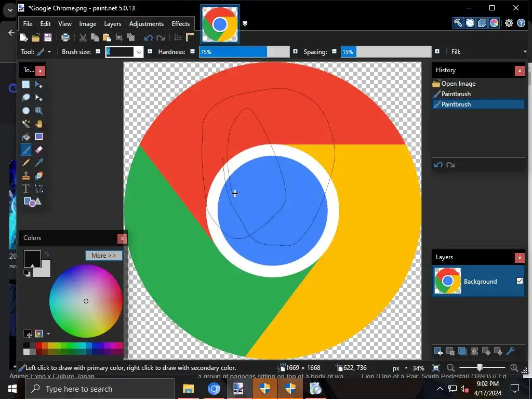Toggle the Layers window button
The image size is (532, 399).
click(x=482, y=23)
